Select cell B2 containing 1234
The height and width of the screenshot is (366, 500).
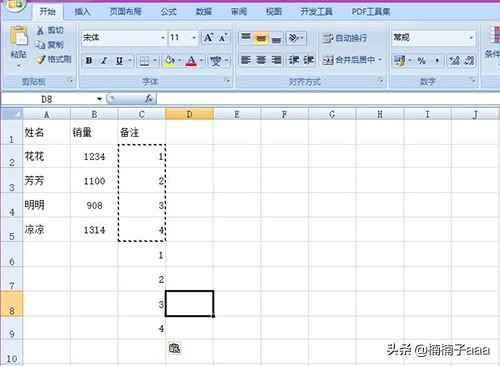pos(94,156)
